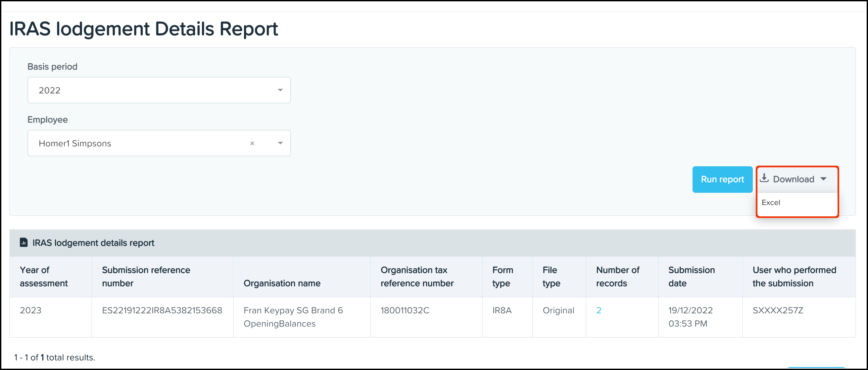Viewport: 868px width, 370px height.
Task: Clear the Homer1 Simpsons employee selection
Action: 252,143
